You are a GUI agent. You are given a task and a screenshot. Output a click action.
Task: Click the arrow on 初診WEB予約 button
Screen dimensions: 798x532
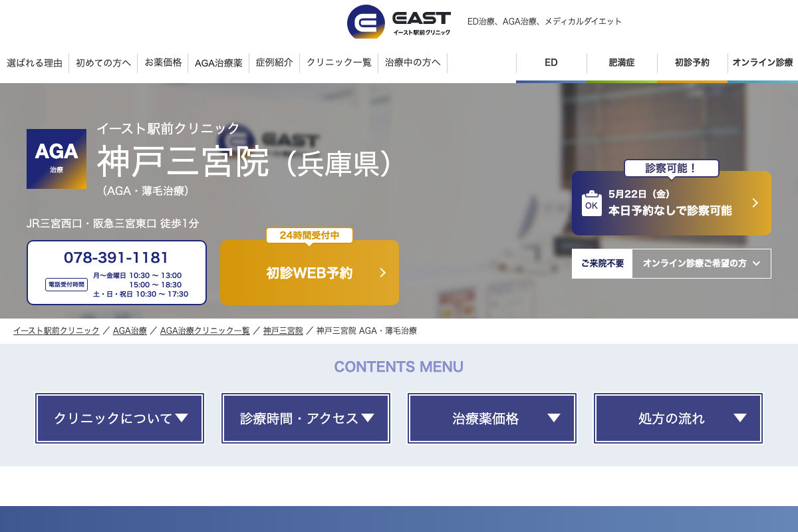(x=382, y=273)
